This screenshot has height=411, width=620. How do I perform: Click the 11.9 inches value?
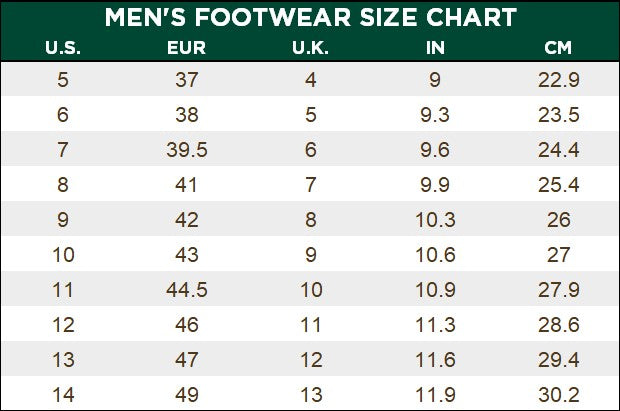click(435, 394)
